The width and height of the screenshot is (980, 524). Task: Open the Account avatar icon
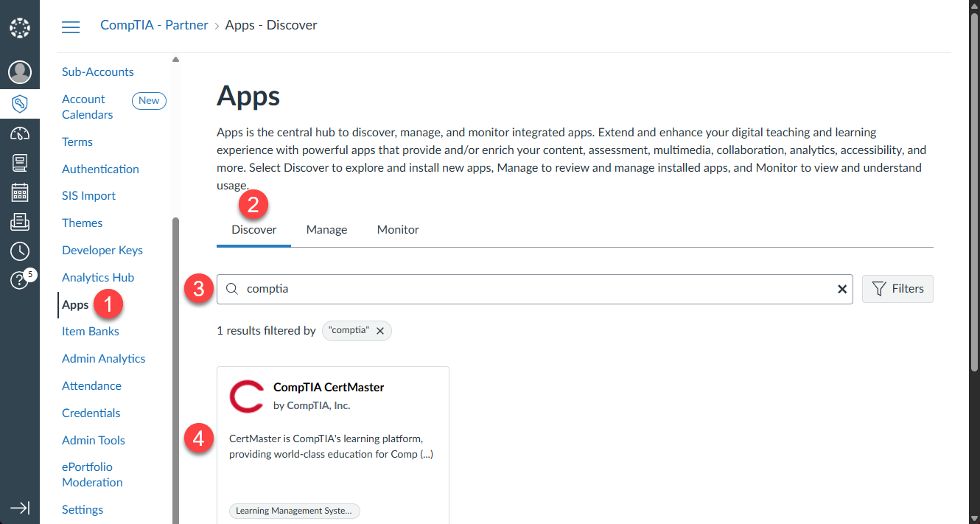click(x=20, y=72)
